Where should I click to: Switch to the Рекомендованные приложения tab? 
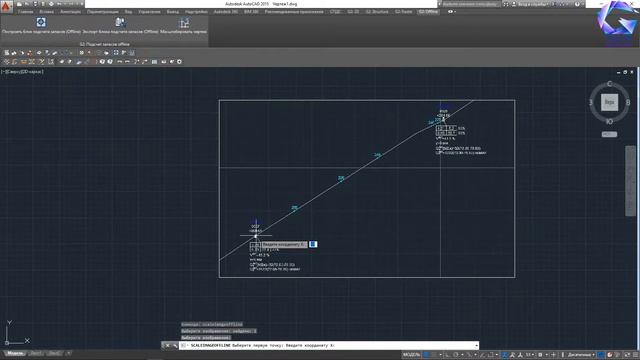(x=294, y=12)
